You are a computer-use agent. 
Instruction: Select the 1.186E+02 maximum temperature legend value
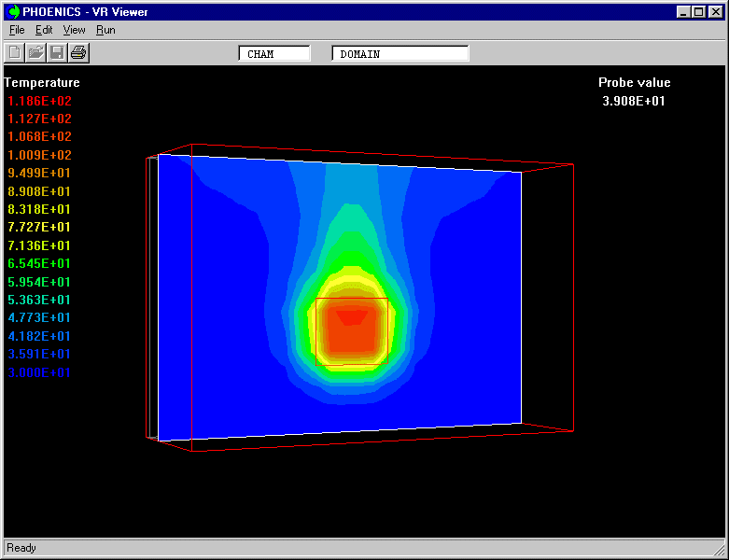[39, 101]
